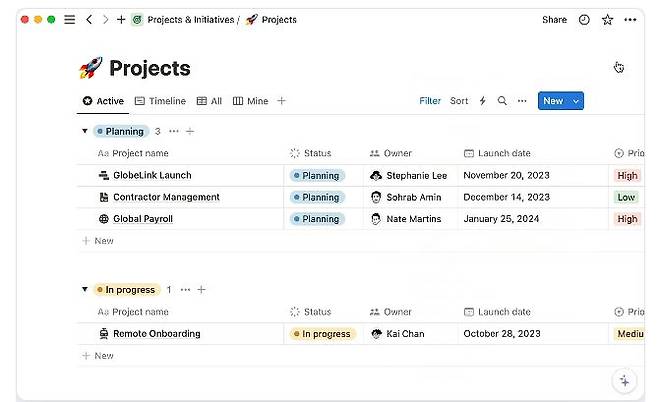Search the database with magnifier icon
Image resolution: width=658 pixels, height=402 pixels.
pyautogui.click(x=502, y=101)
